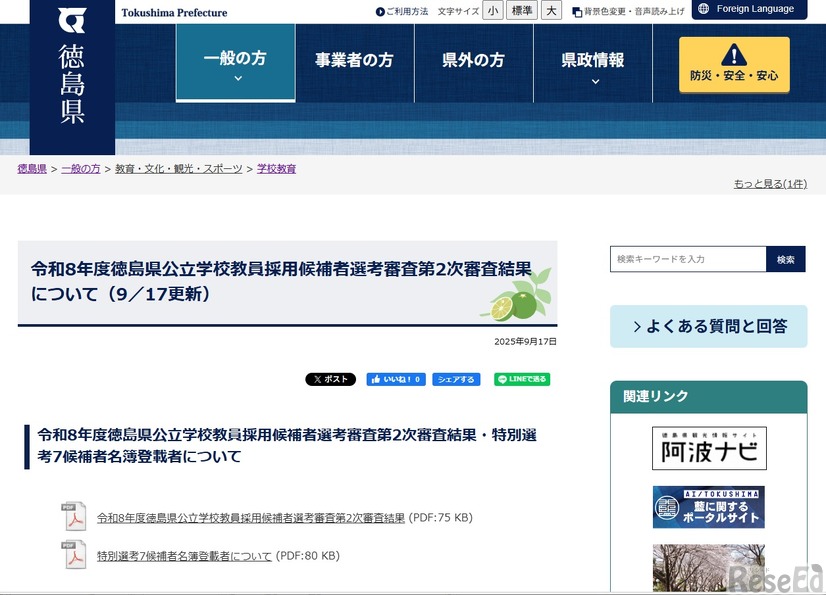Open the 防災・安全・安心 yellow button
Viewport: 826px width, 595px height.
tap(734, 64)
